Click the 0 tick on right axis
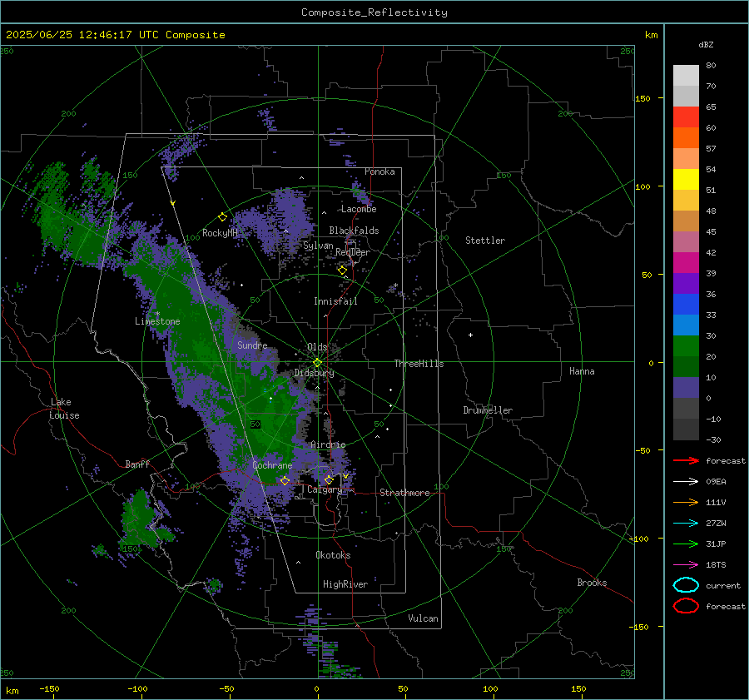Screen dimensions: 749x700 click(651, 363)
